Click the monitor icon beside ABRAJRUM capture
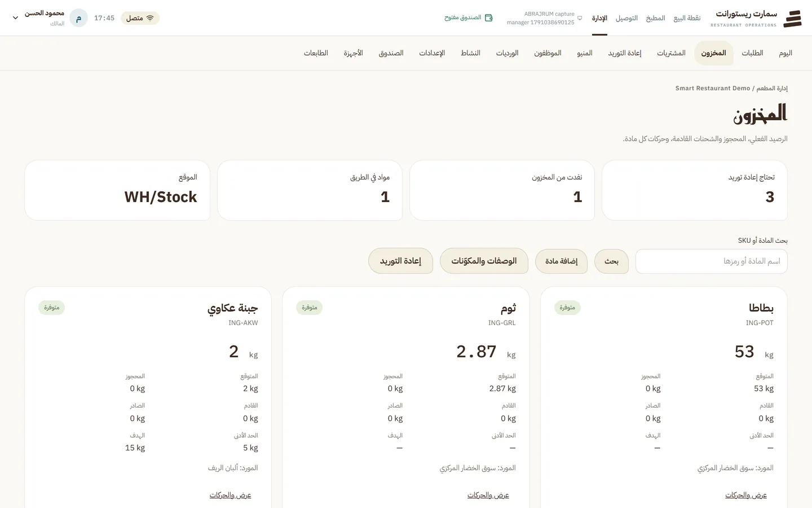The height and width of the screenshot is (508, 812). coord(580,18)
